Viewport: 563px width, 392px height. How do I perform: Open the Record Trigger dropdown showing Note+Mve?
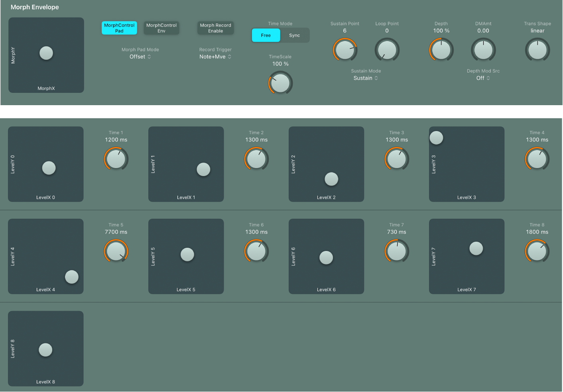215,57
